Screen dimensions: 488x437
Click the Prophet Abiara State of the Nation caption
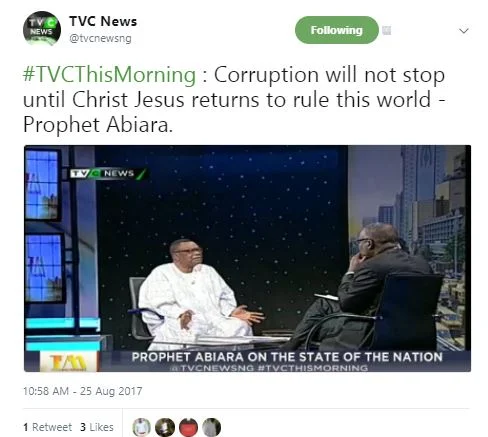pos(287,357)
